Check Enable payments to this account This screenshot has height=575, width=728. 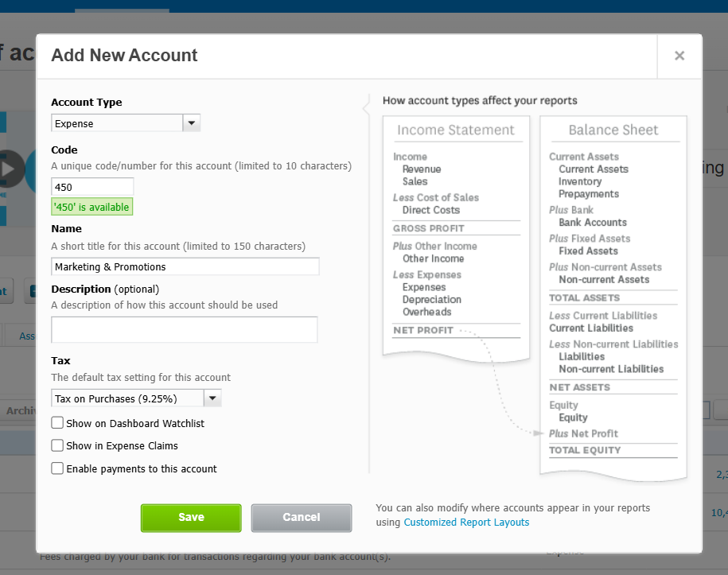(57, 468)
